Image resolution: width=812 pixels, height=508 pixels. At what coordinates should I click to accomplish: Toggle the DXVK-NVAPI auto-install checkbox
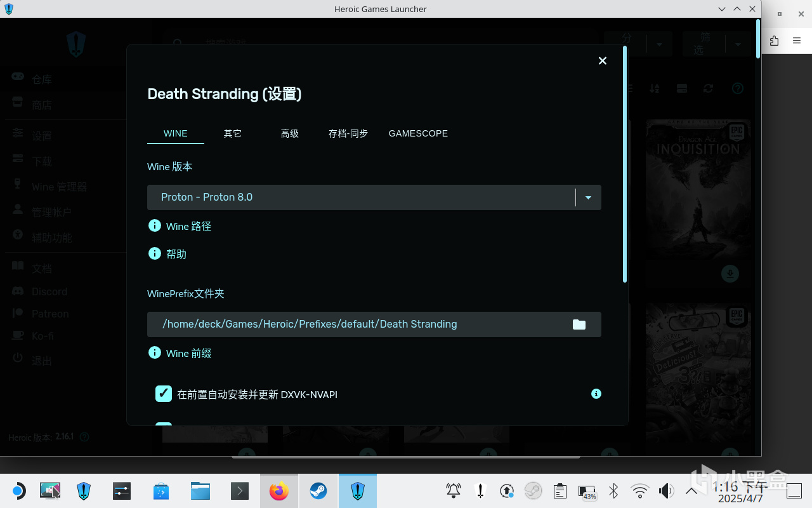(164, 394)
